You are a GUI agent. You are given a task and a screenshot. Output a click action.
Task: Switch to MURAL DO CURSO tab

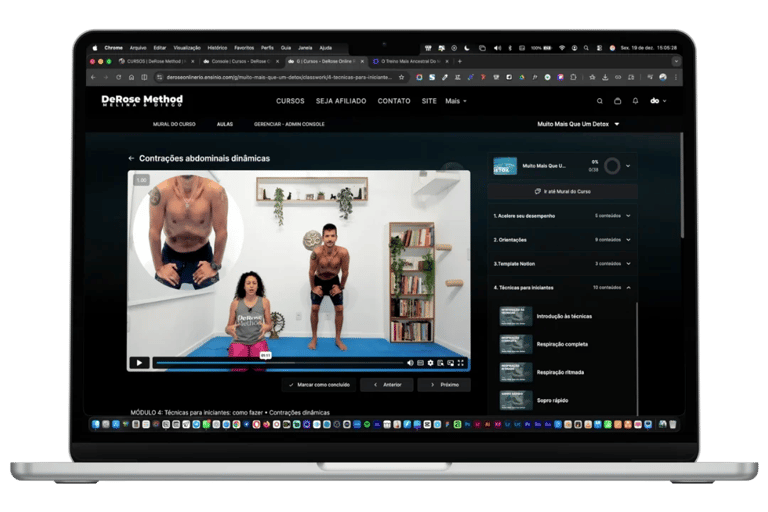point(174,124)
